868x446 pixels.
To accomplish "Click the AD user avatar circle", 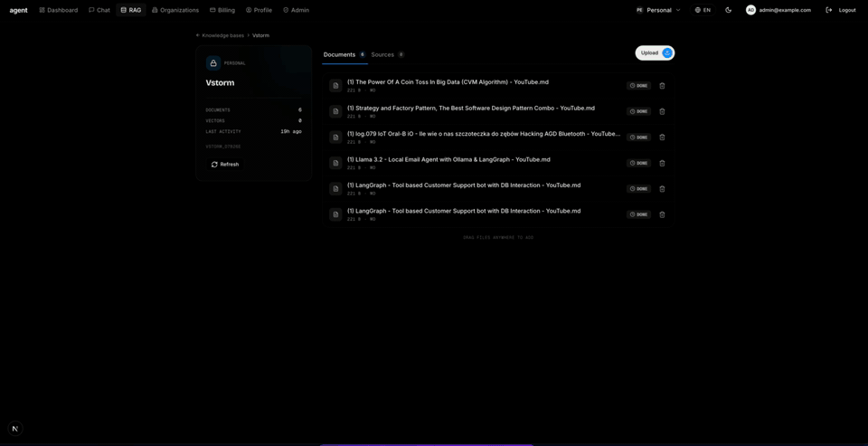I will click(750, 10).
